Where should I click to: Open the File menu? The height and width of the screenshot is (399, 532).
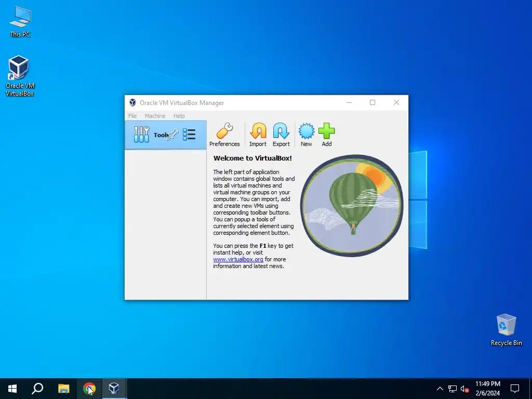point(132,116)
